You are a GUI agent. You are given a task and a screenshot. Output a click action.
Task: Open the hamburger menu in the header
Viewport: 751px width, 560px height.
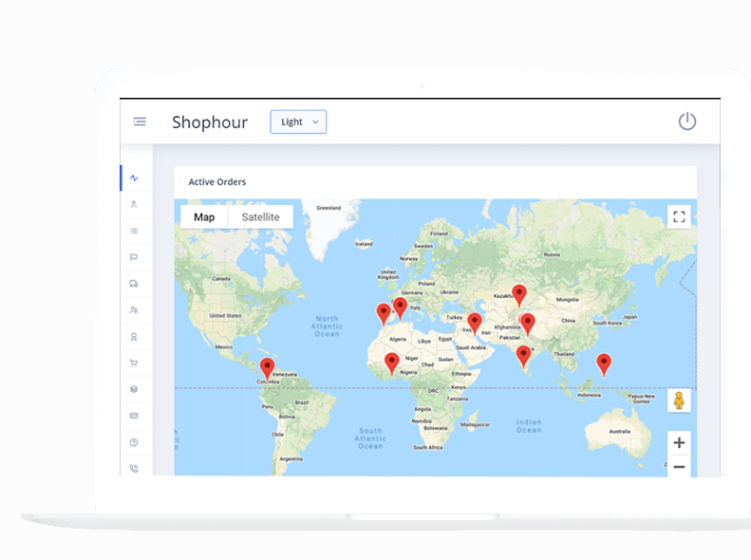140,121
